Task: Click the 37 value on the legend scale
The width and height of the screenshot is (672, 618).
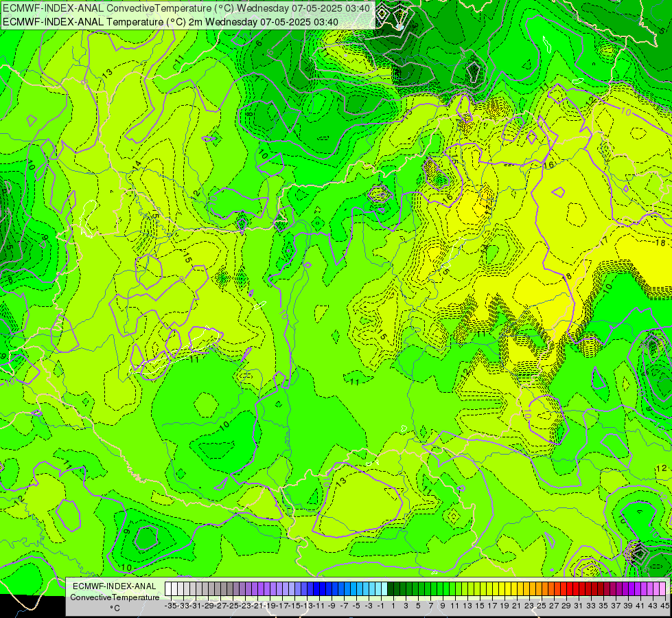Action: tap(616, 606)
